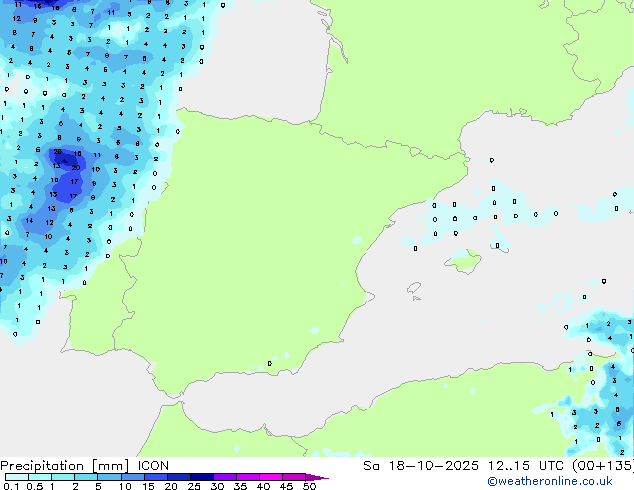This screenshot has height=490, width=634.
Task: Click the weatheronline.co.uk copyright link
Action: (550, 481)
